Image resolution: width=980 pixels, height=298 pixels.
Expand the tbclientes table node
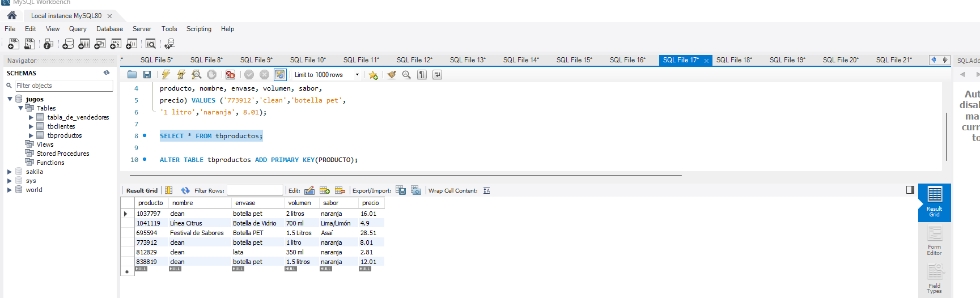(x=31, y=126)
